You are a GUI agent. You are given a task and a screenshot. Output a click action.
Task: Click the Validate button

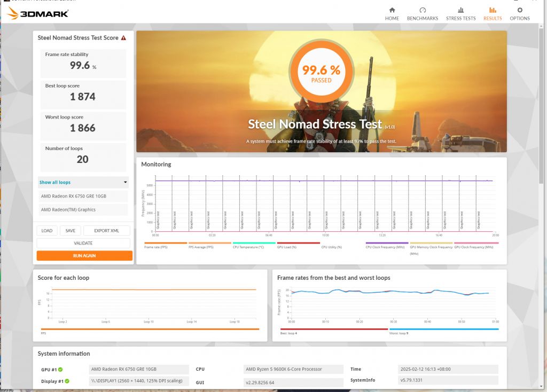[x=83, y=243]
